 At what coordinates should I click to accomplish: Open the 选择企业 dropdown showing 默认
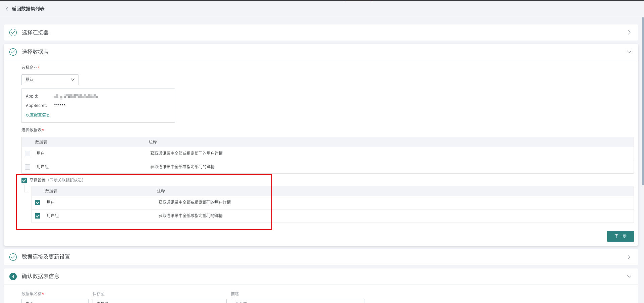50,80
